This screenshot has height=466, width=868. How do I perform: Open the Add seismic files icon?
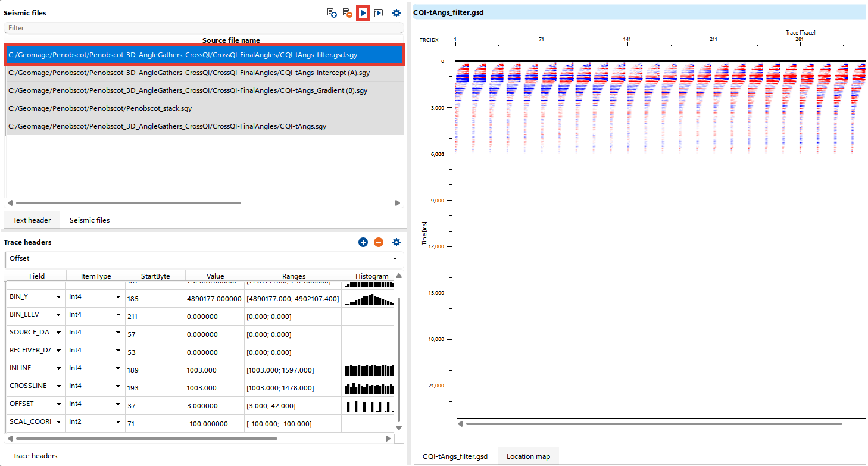tap(332, 12)
